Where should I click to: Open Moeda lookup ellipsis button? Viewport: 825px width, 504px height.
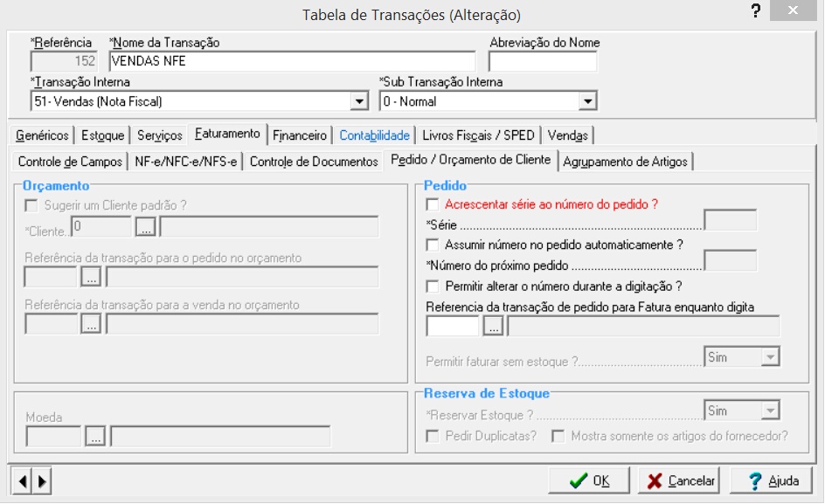tap(95, 436)
